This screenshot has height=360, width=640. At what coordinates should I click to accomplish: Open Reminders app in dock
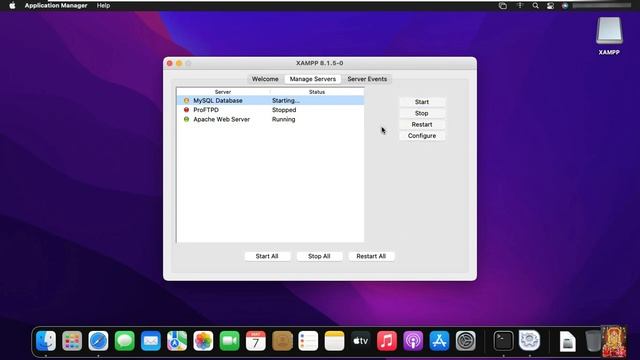pyautogui.click(x=308, y=340)
